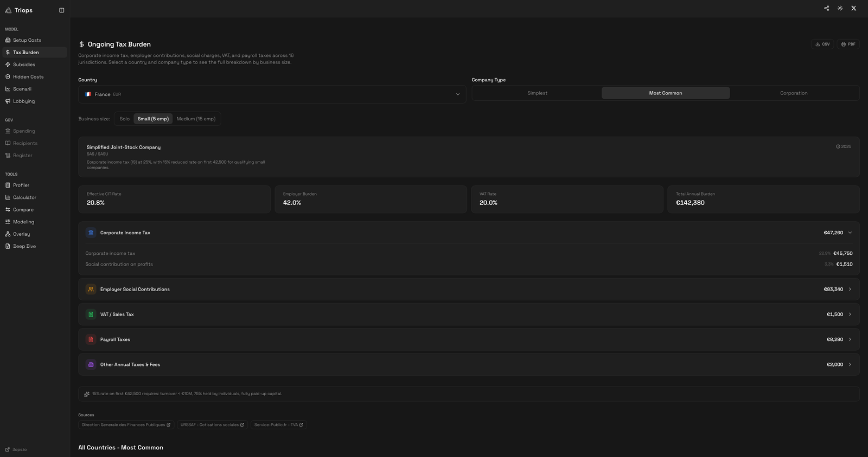Open the URSSAF - Cotisations sociales source link
Viewport: 868px width, 457px height.
(x=212, y=425)
